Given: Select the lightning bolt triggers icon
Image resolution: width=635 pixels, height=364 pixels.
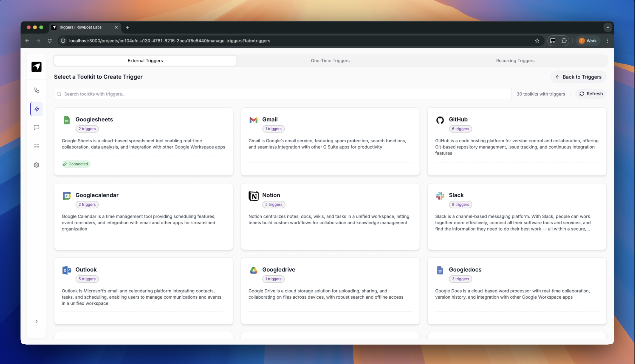Looking at the screenshot, I should tap(37, 109).
